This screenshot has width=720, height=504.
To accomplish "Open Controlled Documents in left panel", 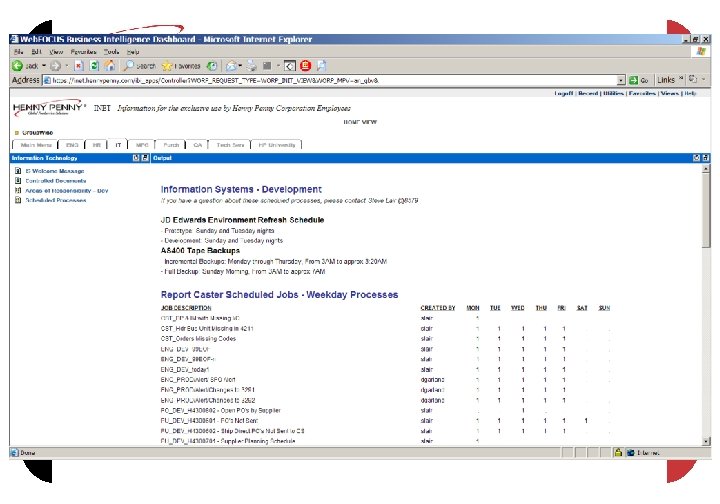I will [56, 181].
